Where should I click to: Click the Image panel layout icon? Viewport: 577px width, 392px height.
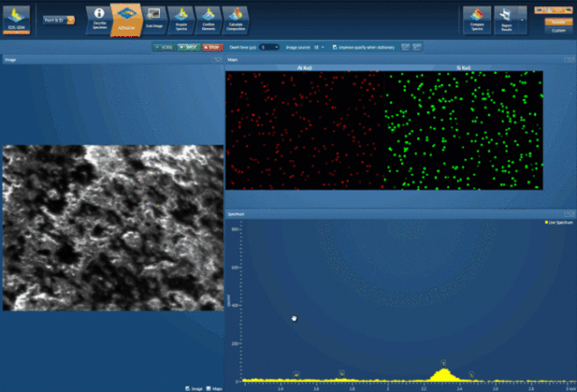pos(217,60)
